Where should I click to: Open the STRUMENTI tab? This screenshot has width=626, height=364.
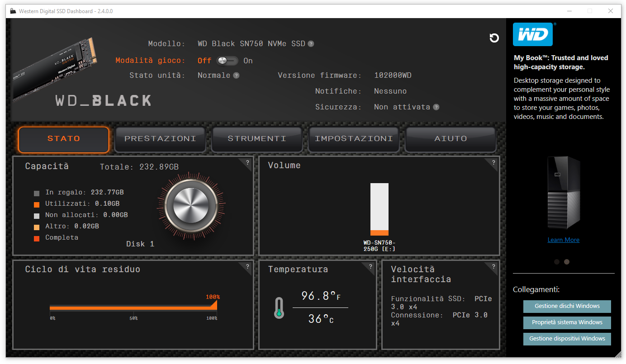[x=257, y=139]
